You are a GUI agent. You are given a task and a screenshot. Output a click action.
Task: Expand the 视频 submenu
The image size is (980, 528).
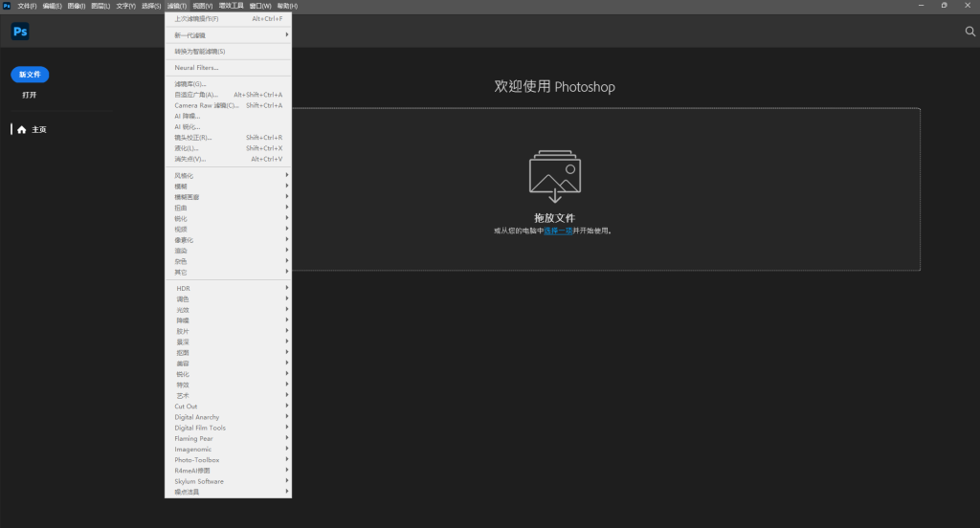(x=228, y=230)
